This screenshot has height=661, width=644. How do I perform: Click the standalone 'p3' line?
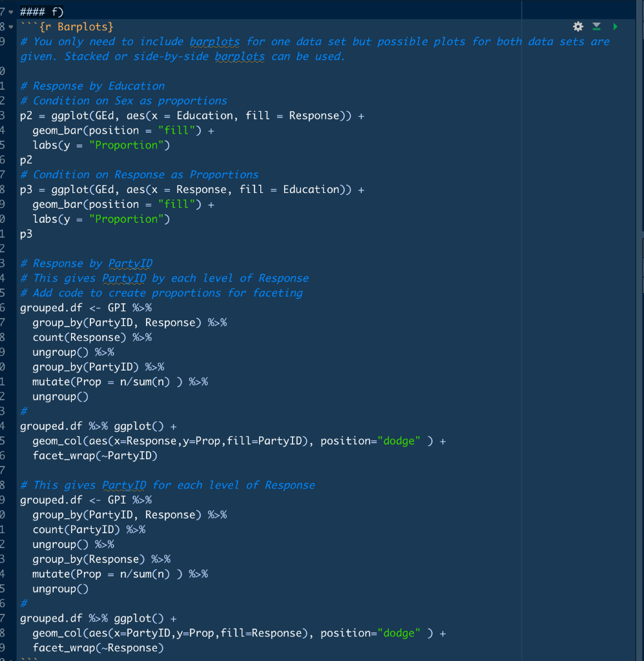(x=26, y=234)
